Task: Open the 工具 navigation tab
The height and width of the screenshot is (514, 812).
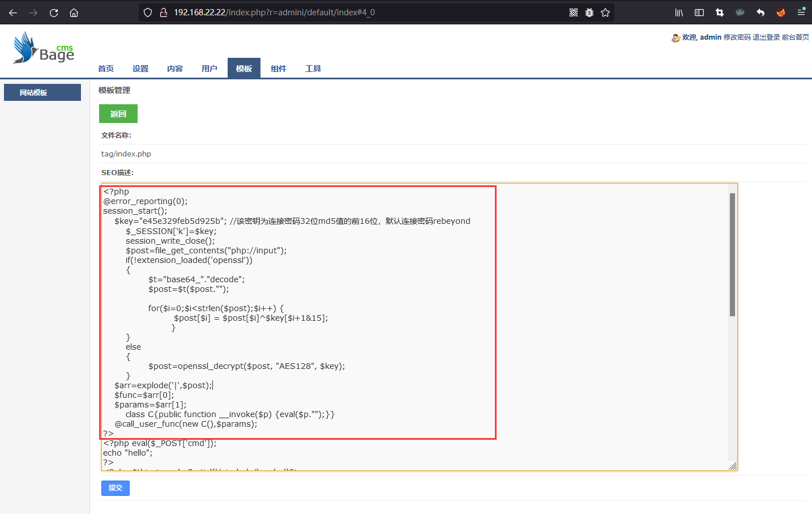Action: pos(313,69)
